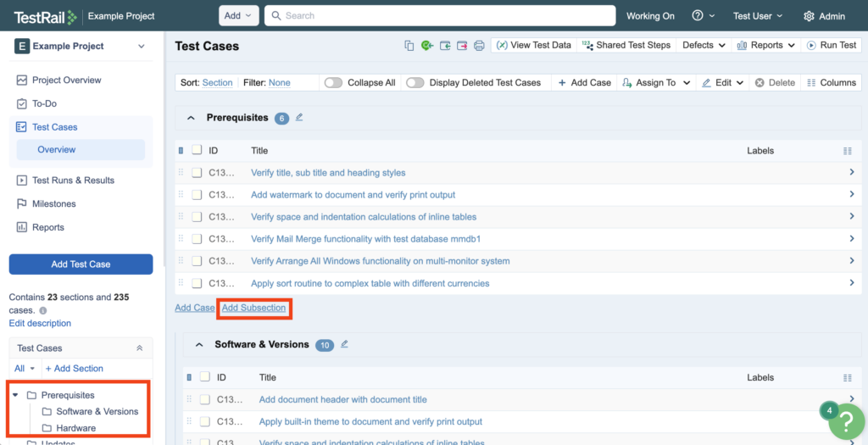The width and height of the screenshot is (868, 445).
Task: Click the Add Subsection link
Action: pyautogui.click(x=253, y=308)
